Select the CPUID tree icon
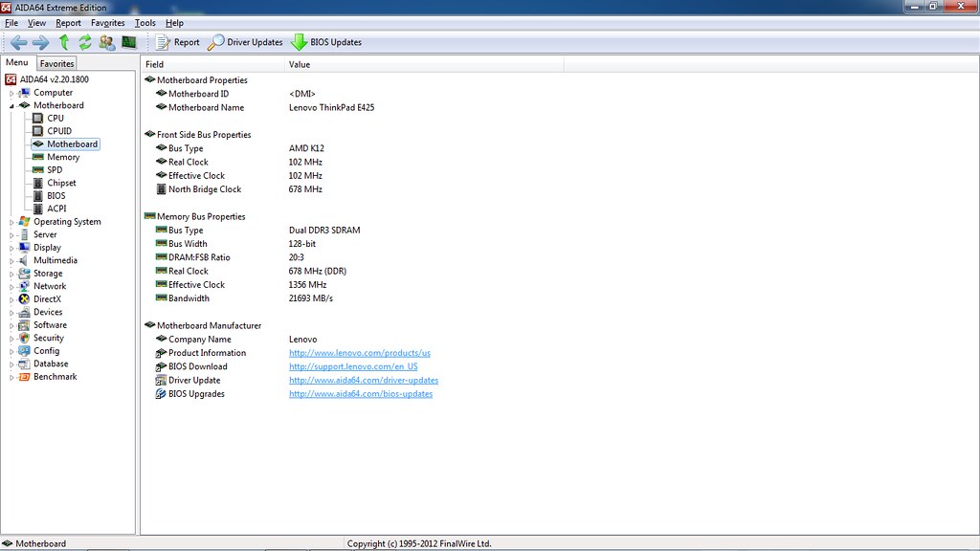The height and width of the screenshot is (551, 980). pos(38,131)
